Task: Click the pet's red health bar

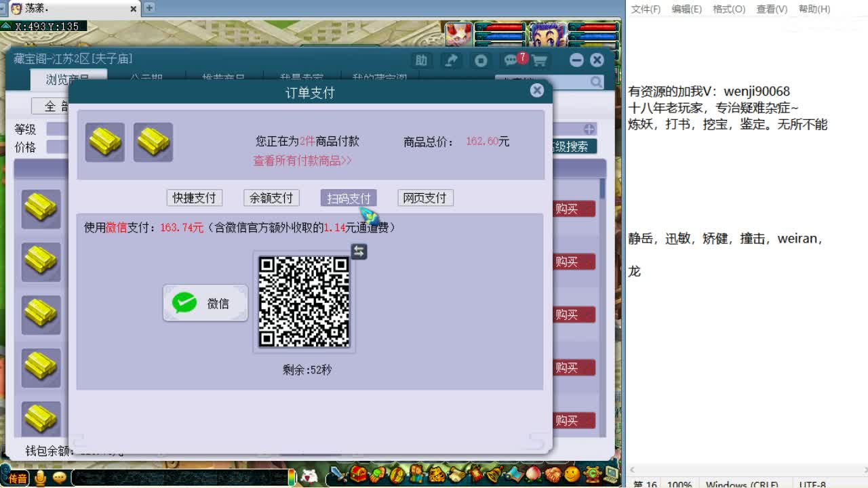Action: point(500,27)
